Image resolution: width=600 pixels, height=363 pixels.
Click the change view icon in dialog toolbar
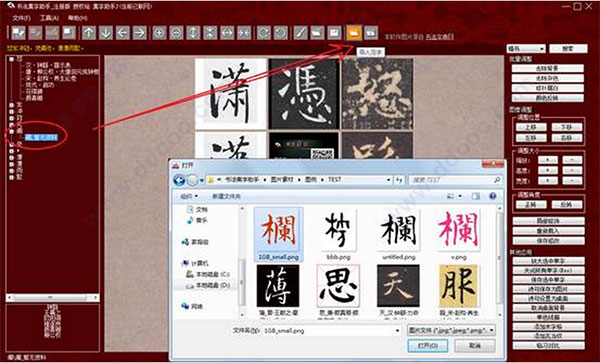(450, 196)
